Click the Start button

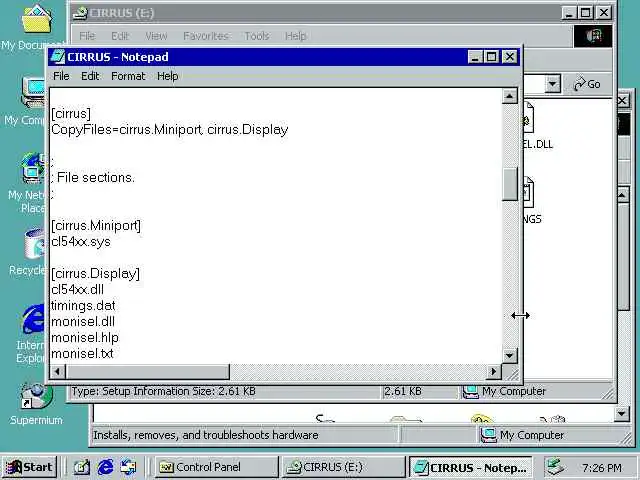click(29, 467)
